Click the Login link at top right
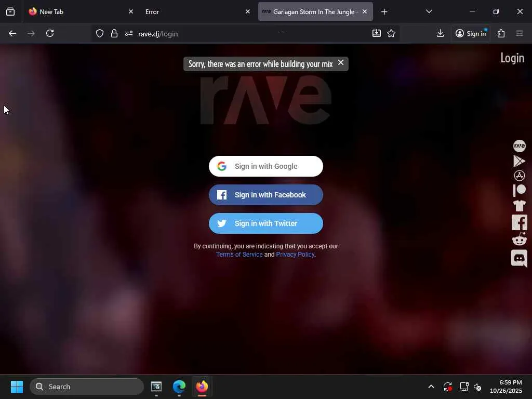 click(x=512, y=58)
